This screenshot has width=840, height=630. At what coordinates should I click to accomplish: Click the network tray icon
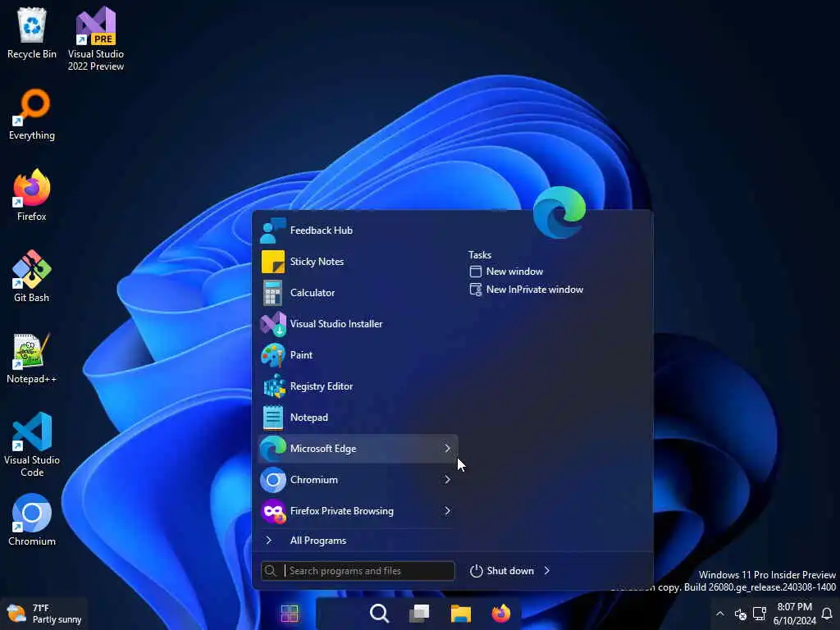click(760, 614)
